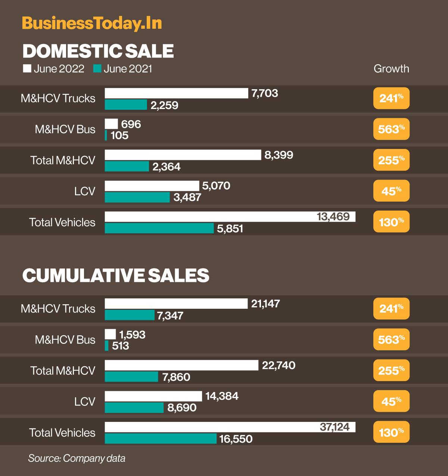Click the teal bar labeled 2,259
Viewport: 448px width, 476px height.
pyautogui.click(x=126, y=105)
